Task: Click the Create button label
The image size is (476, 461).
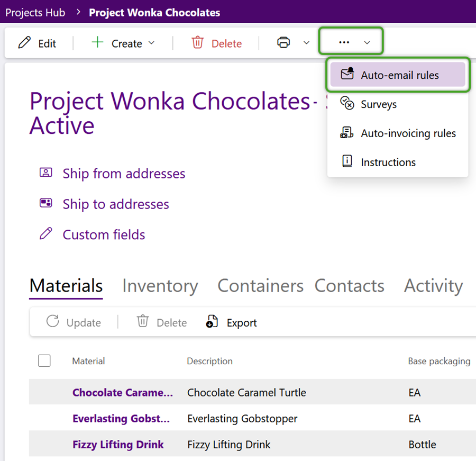Action: pyautogui.click(x=127, y=43)
